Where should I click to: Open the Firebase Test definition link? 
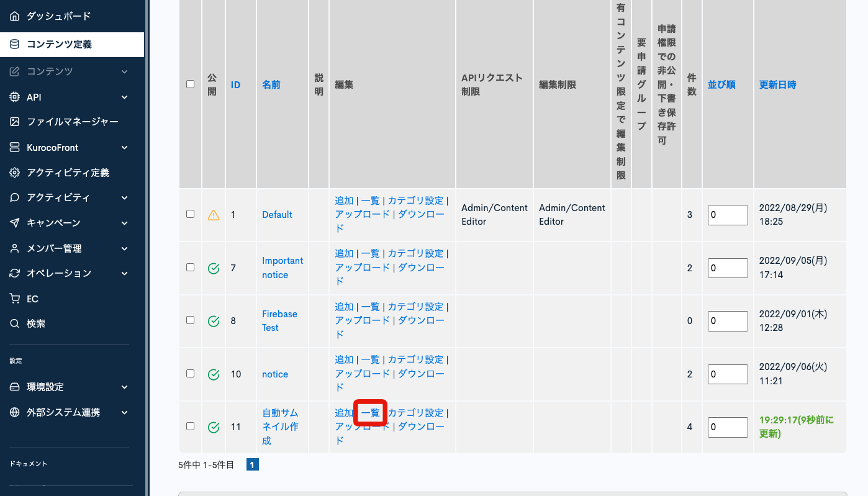coord(279,321)
